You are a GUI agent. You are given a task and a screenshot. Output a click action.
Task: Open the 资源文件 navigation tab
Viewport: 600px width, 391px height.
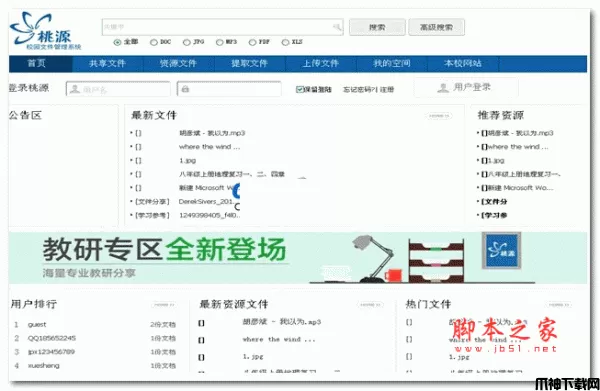tap(178, 64)
